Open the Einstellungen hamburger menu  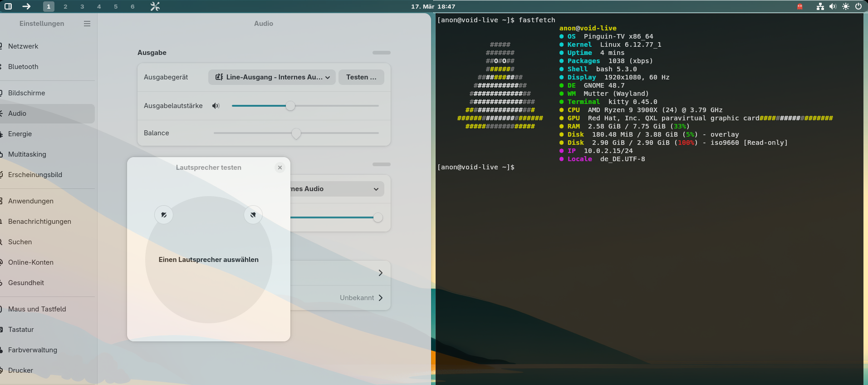click(x=87, y=24)
